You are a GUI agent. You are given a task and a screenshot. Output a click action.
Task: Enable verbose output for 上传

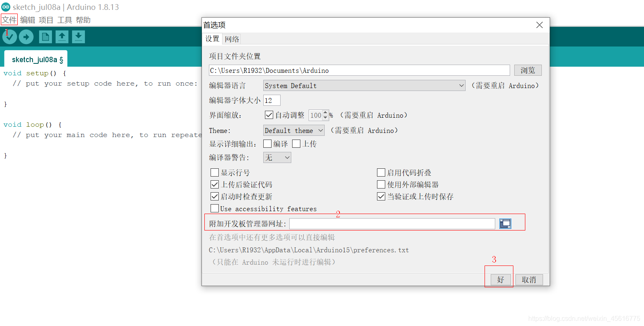pos(296,144)
